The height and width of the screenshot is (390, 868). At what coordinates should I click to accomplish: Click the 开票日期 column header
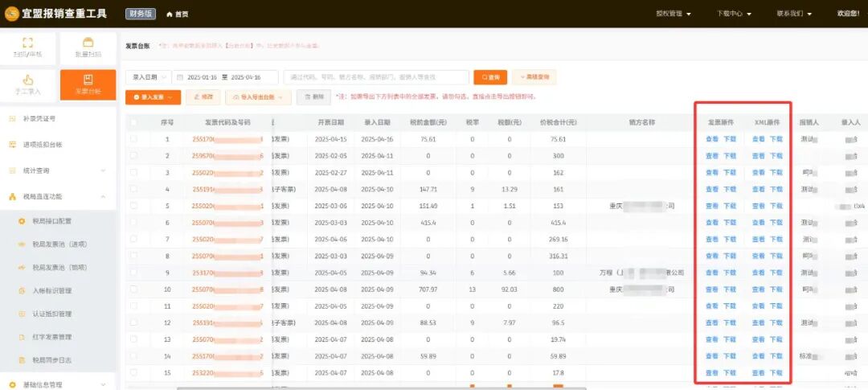click(330, 122)
